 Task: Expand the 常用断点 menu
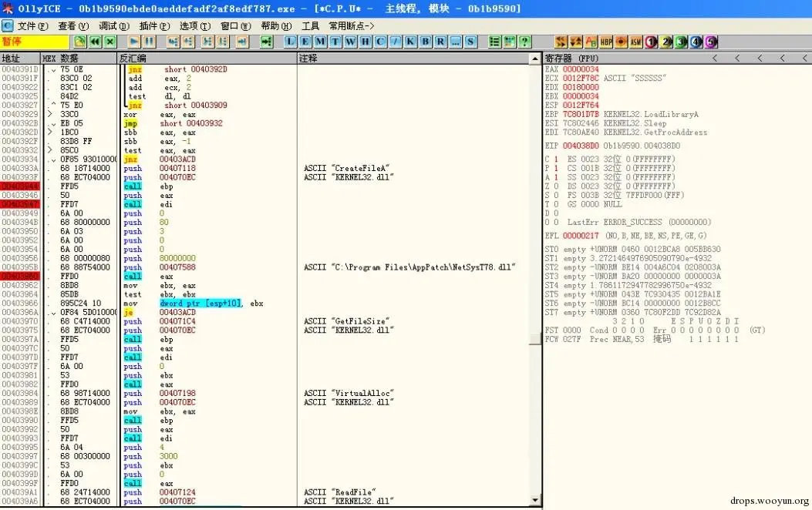coord(351,26)
